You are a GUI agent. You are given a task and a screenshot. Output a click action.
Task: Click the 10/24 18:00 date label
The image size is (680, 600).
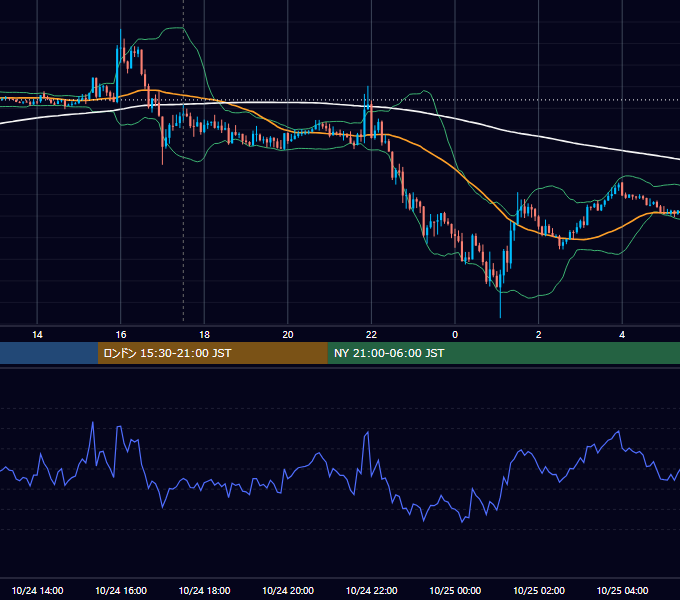point(204,590)
